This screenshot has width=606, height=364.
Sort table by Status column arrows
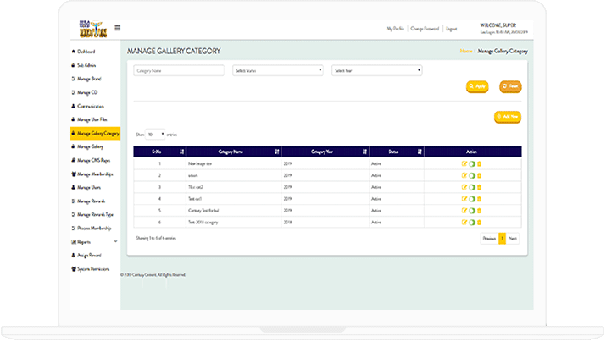coord(420,152)
